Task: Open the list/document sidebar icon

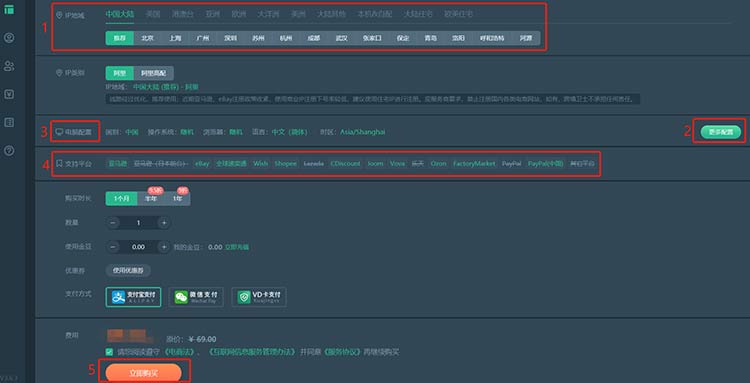Action: (9, 122)
